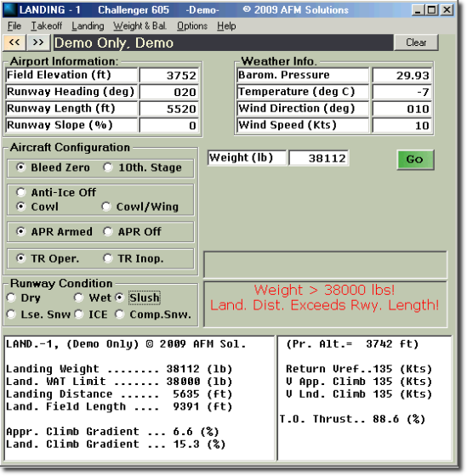Click the 'Landing Distance' result line
The image size is (467, 476).
pyautogui.click(x=119, y=394)
